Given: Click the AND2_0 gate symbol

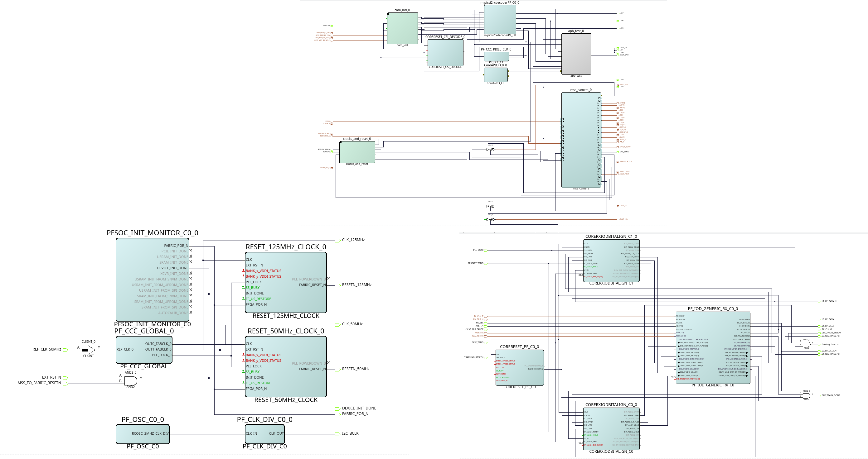Looking at the screenshot, I should [x=131, y=381].
